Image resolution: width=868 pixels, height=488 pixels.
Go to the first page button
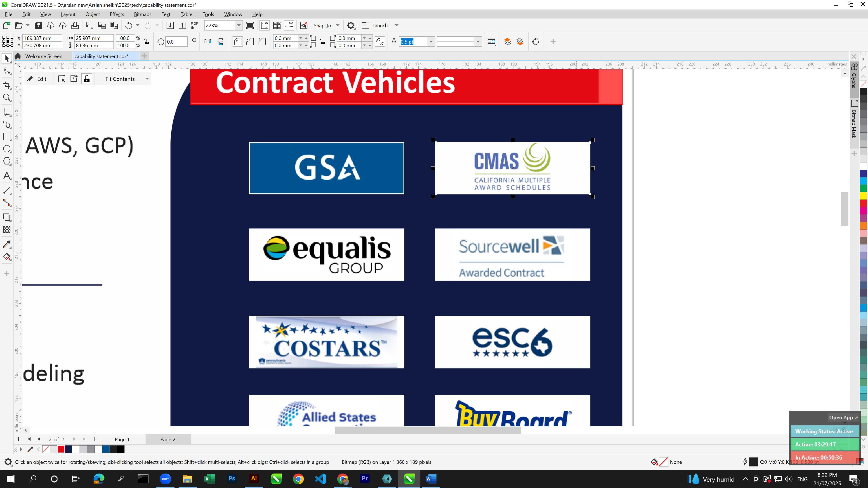(x=29, y=439)
